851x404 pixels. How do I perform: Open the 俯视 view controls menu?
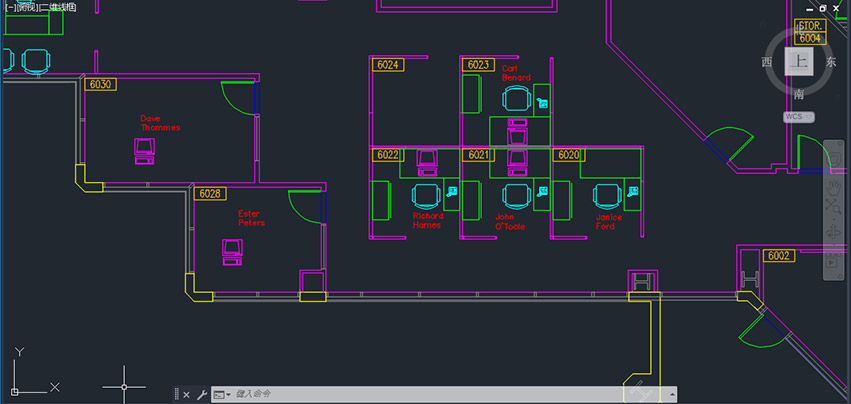(25, 7)
